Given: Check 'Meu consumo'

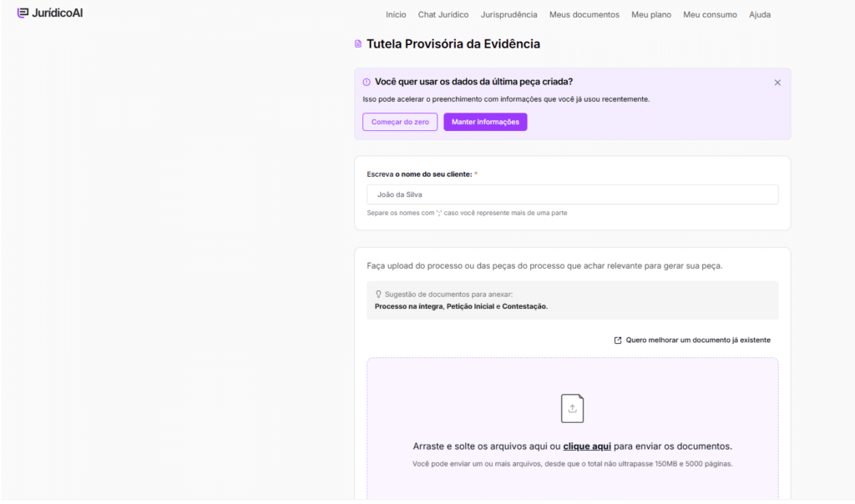Looking at the screenshot, I should coord(710,14).
